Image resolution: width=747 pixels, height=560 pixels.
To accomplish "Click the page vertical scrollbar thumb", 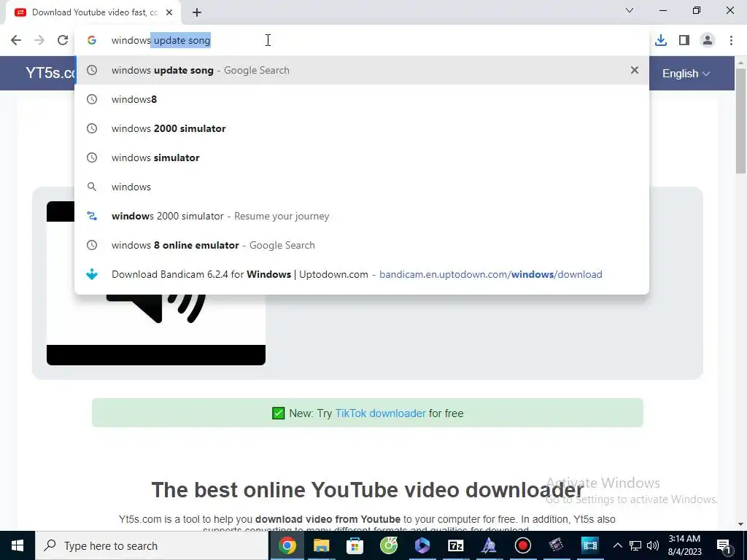I will pyautogui.click(x=741, y=120).
